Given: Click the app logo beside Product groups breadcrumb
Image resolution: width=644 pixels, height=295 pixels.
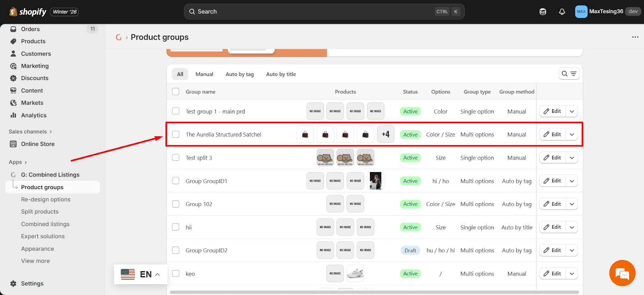Looking at the screenshot, I should click(x=118, y=37).
